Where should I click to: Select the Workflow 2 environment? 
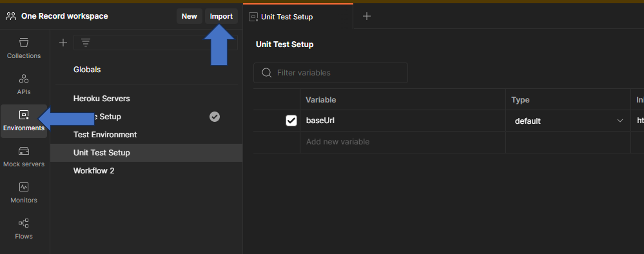146,171
